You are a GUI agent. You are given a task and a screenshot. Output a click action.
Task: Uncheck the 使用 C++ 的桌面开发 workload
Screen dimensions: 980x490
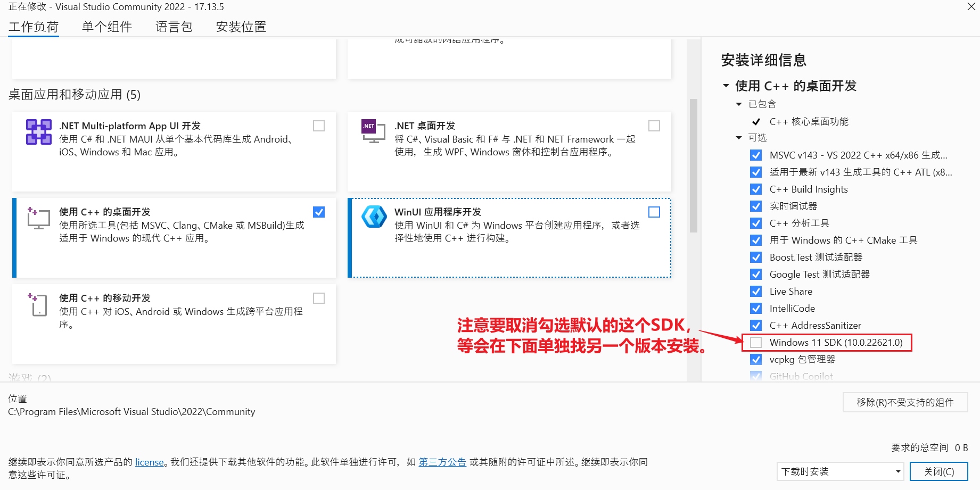coord(319,212)
